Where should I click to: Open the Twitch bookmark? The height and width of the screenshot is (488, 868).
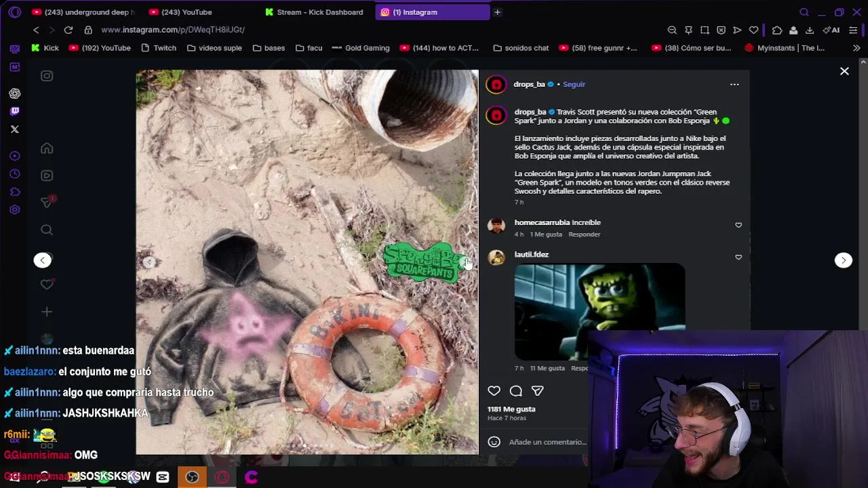pos(159,48)
